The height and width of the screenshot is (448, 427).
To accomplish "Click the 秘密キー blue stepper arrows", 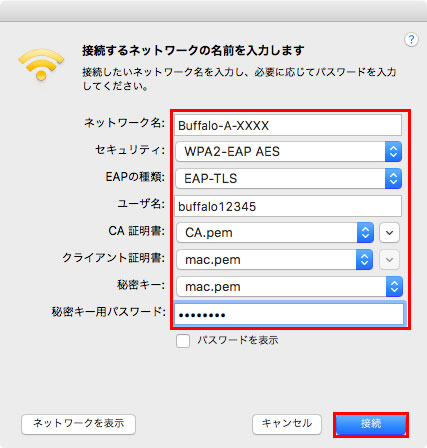I will click(394, 286).
